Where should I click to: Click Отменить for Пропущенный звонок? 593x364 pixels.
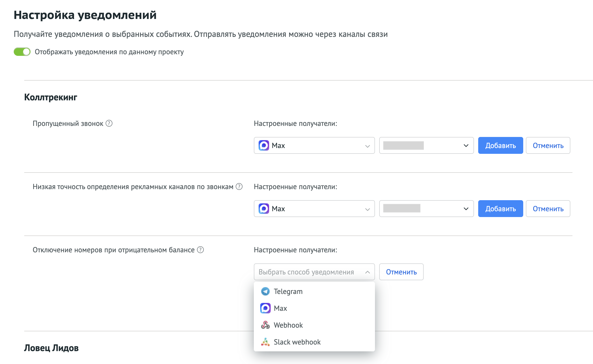[548, 145]
